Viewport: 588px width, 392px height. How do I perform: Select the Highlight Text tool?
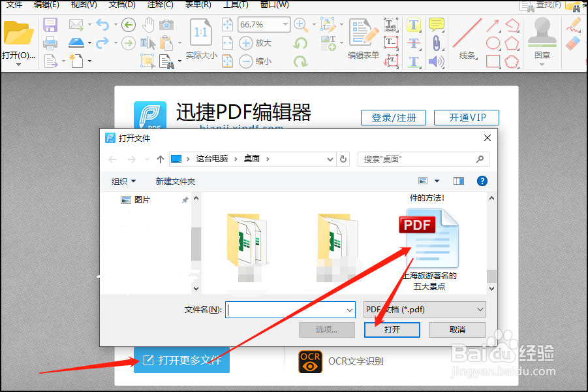[x=413, y=25]
